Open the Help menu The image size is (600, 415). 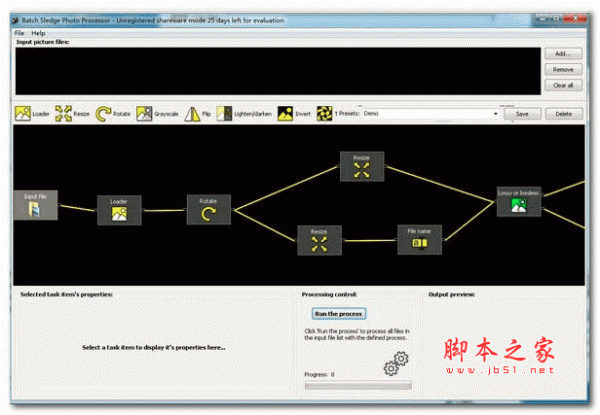(x=38, y=33)
